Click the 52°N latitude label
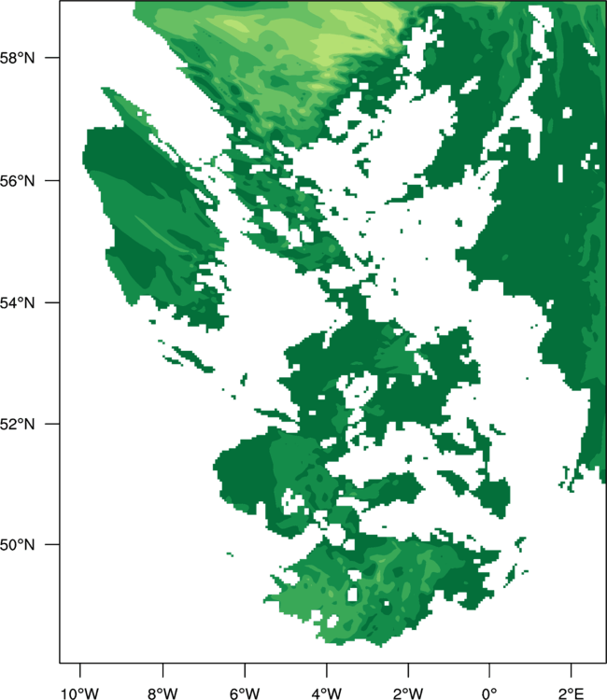The image size is (607, 700). [17, 424]
